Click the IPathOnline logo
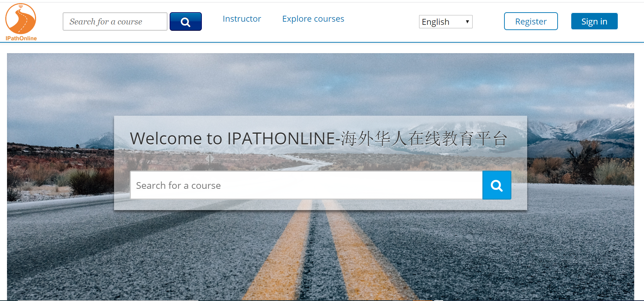 21,22
